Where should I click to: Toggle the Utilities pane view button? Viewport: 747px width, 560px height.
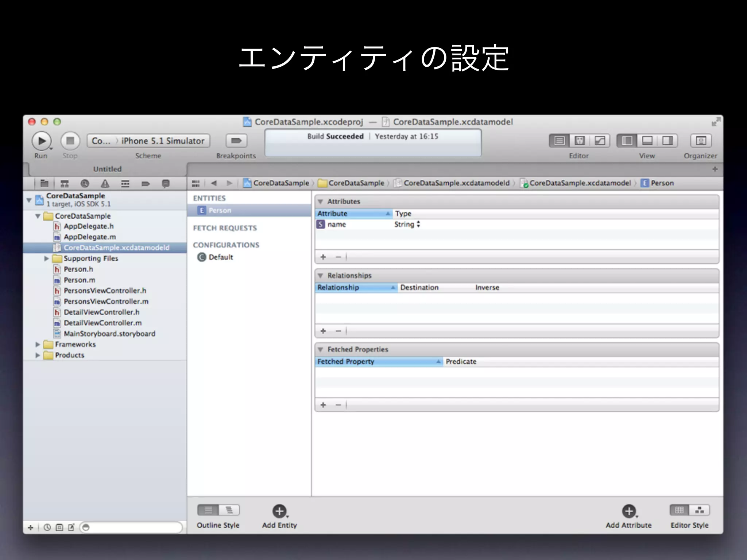point(667,141)
